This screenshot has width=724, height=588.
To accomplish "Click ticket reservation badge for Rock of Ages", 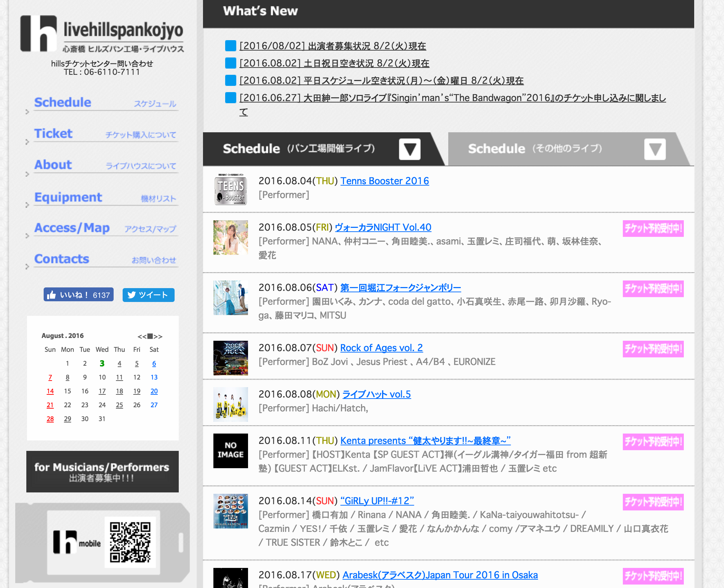I will (x=653, y=349).
